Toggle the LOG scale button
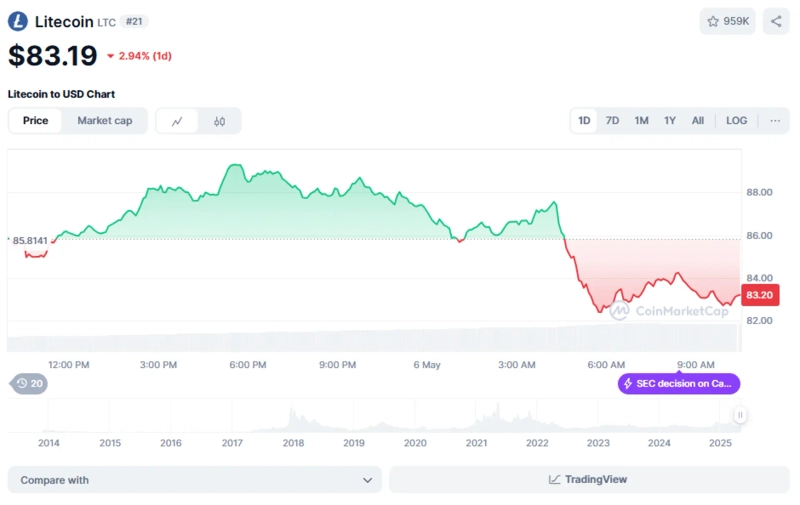 [x=736, y=121]
